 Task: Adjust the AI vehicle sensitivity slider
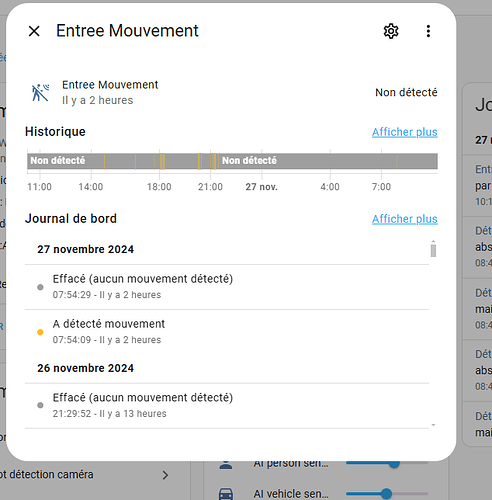(387, 494)
